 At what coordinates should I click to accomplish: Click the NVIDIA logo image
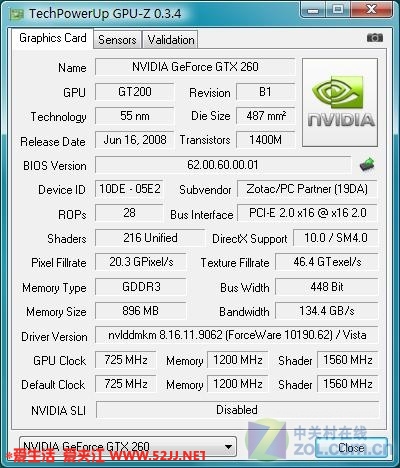340,102
